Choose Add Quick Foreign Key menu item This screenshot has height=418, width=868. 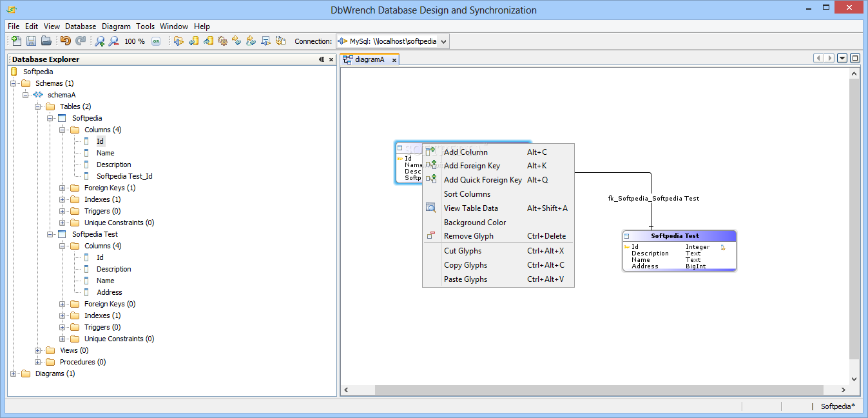point(497,180)
